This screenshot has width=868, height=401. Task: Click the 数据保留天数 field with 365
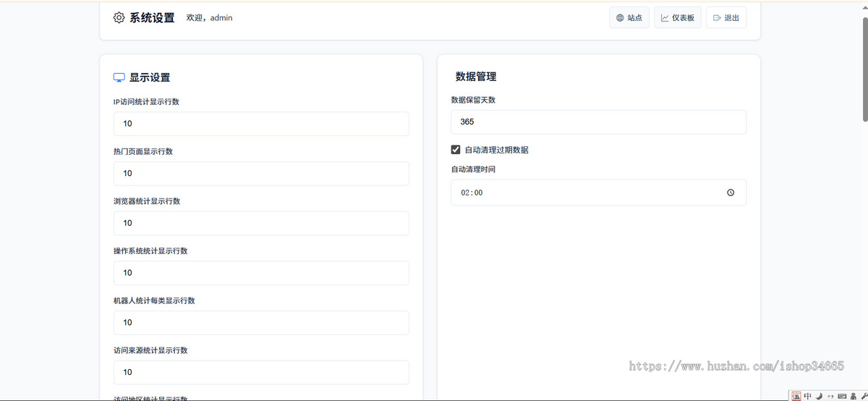[599, 122]
